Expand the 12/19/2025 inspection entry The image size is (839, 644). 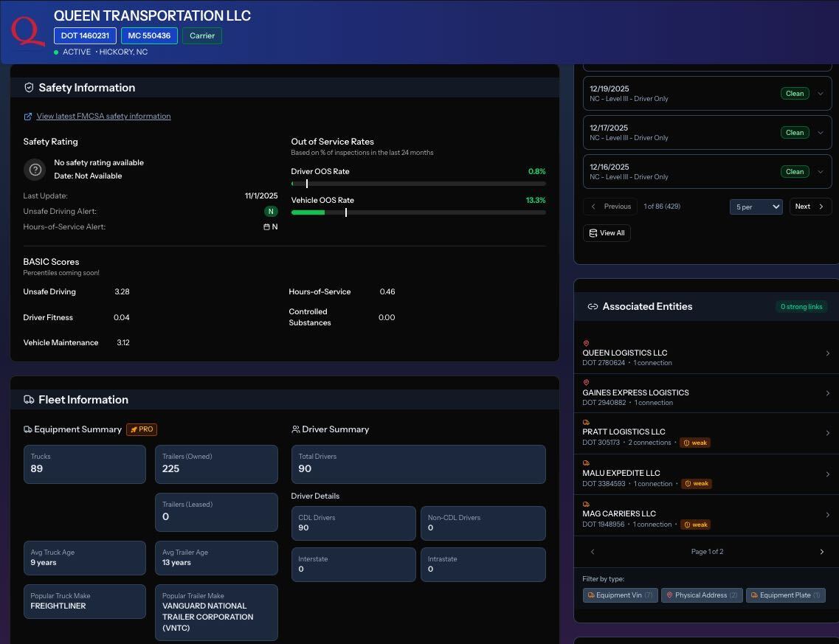click(820, 94)
